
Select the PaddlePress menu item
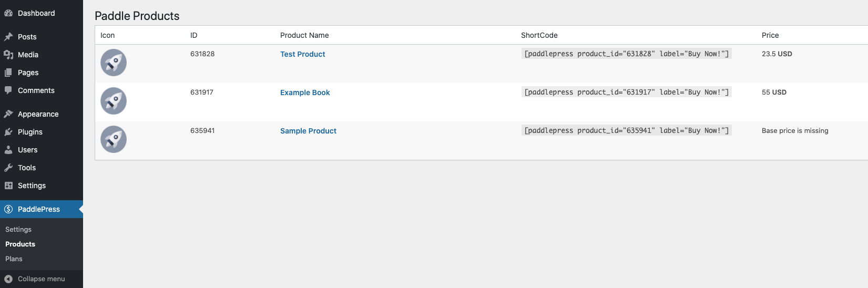pos(42,209)
